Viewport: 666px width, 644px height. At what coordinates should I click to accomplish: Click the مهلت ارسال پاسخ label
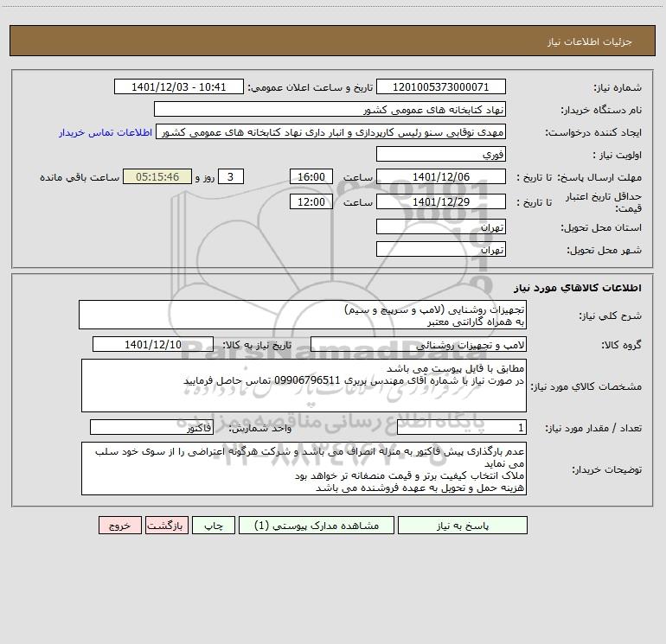pos(599,177)
